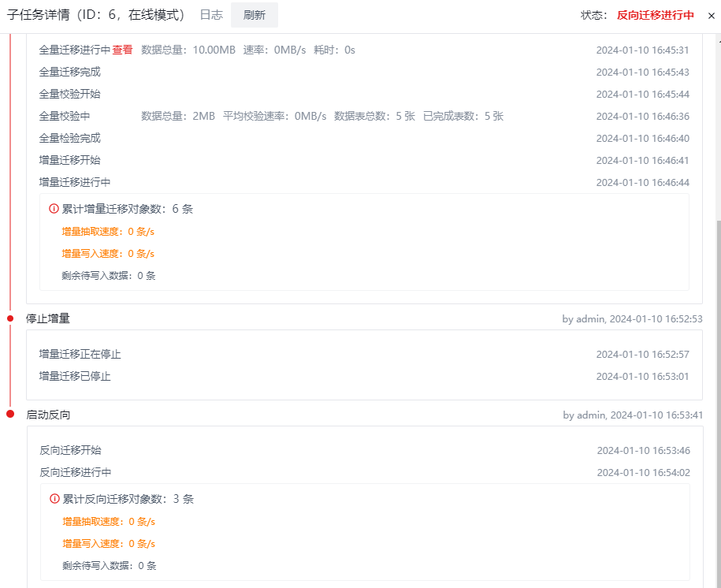721x588 pixels.
Task: Select the 增量迁移已停止 log entry
Action: pyautogui.click(x=74, y=376)
